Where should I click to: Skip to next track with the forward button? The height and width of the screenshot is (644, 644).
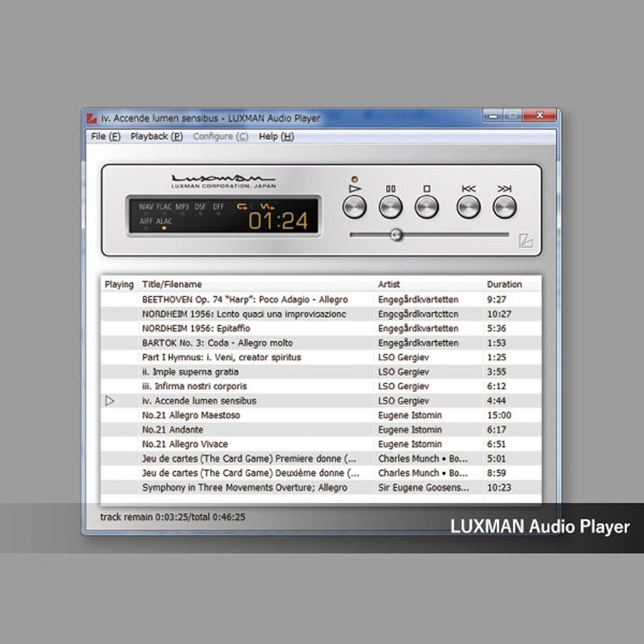pyautogui.click(x=504, y=206)
